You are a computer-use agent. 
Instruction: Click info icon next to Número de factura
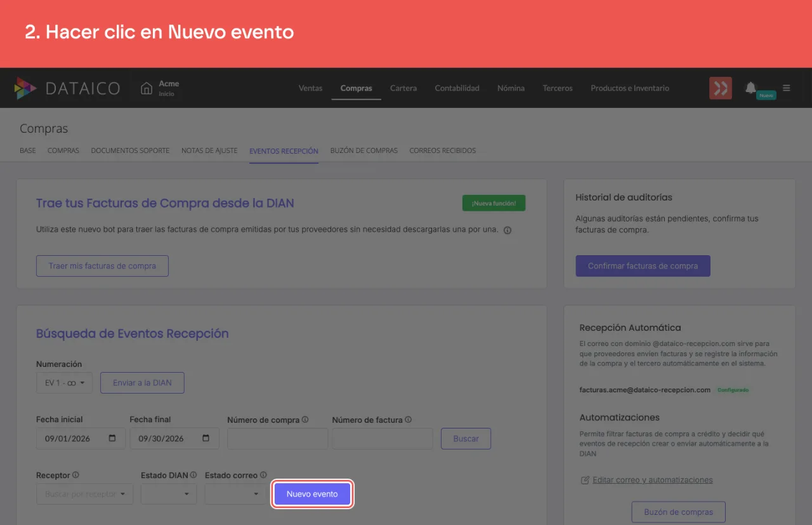pyautogui.click(x=408, y=420)
